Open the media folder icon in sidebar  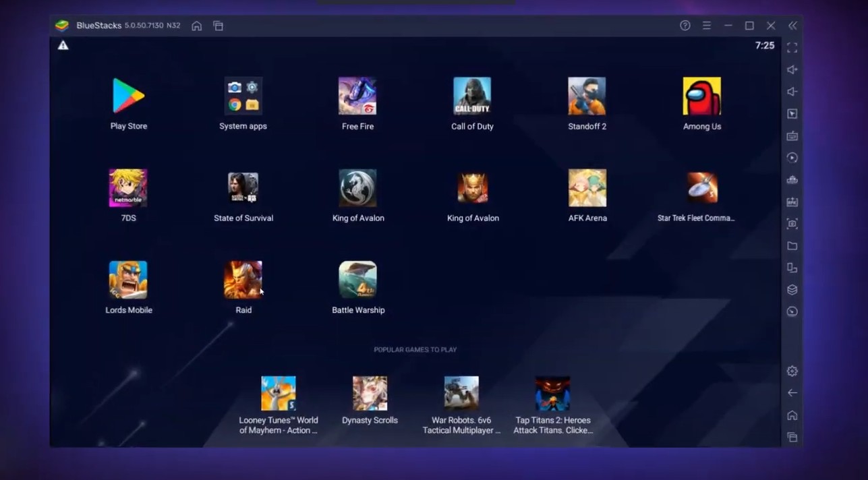coord(792,246)
